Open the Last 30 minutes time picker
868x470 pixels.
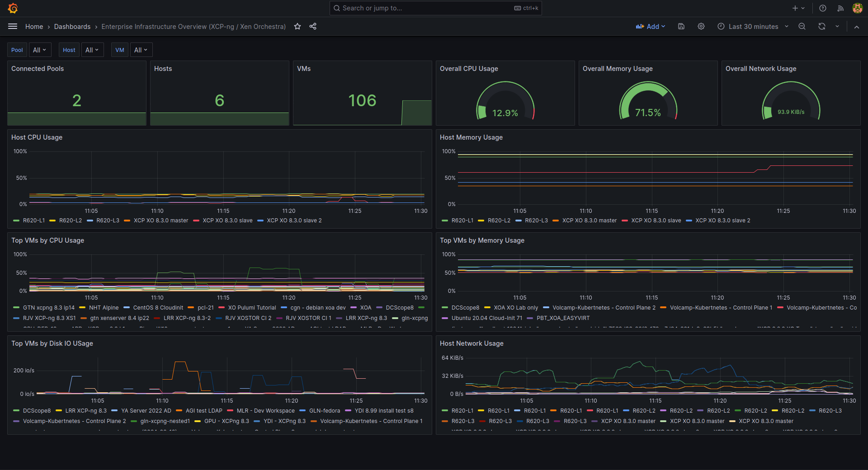point(753,27)
